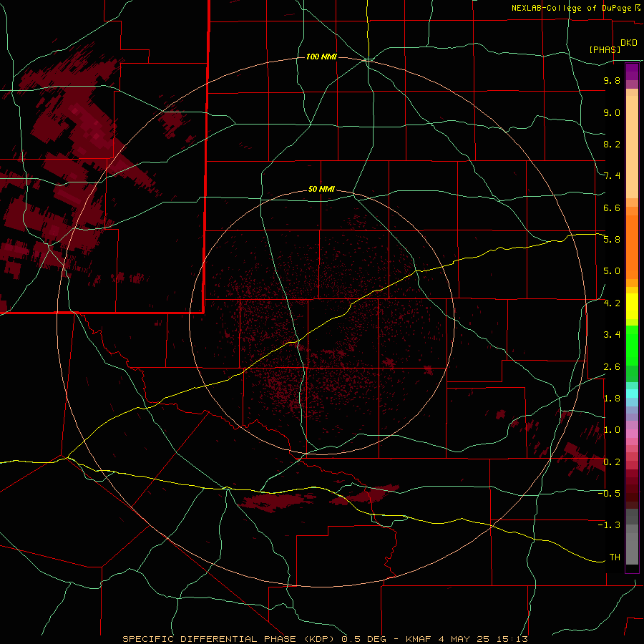
Task: Click the 9.8 value on the color scale
Action: point(612,80)
